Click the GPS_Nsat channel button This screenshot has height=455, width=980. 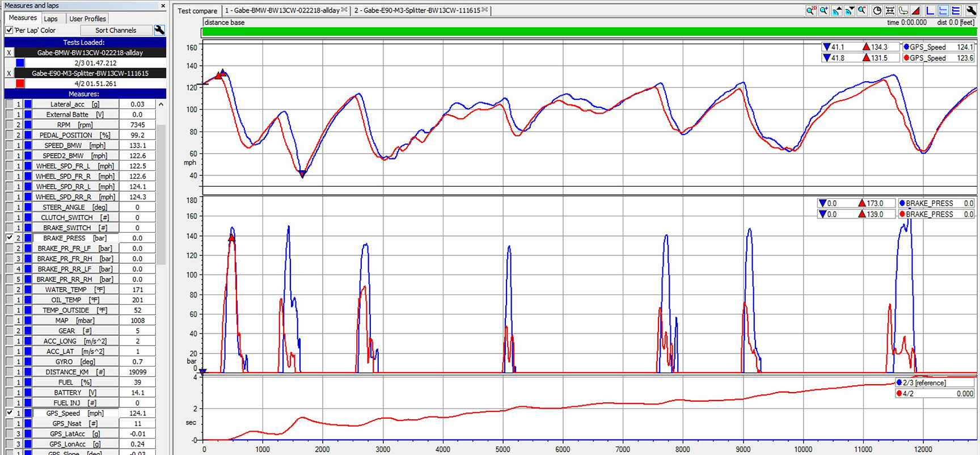pyautogui.click(x=75, y=424)
